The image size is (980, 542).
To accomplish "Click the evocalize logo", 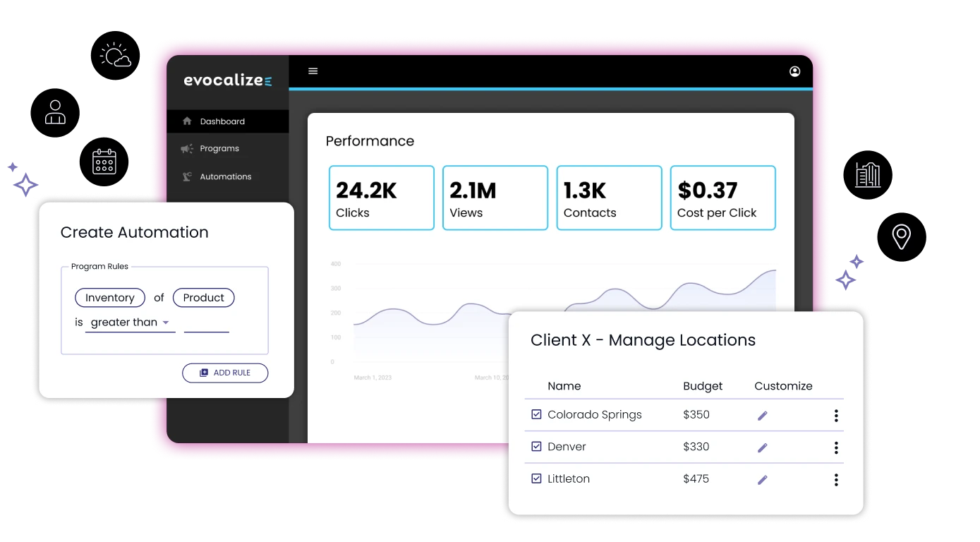I will point(226,80).
